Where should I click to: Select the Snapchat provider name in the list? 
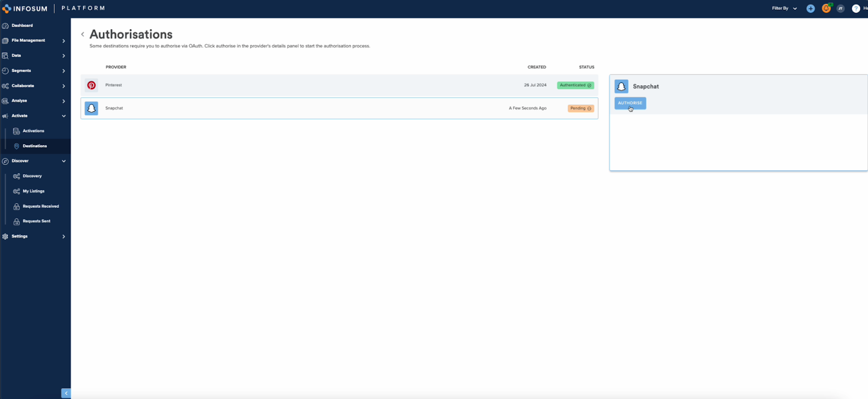114,108
